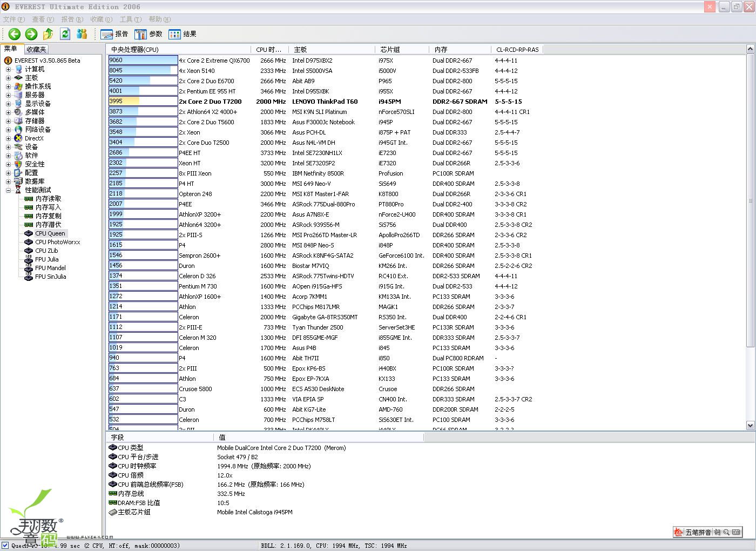Open the 收藏 menu
The image size is (756, 551).
tap(101, 19)
